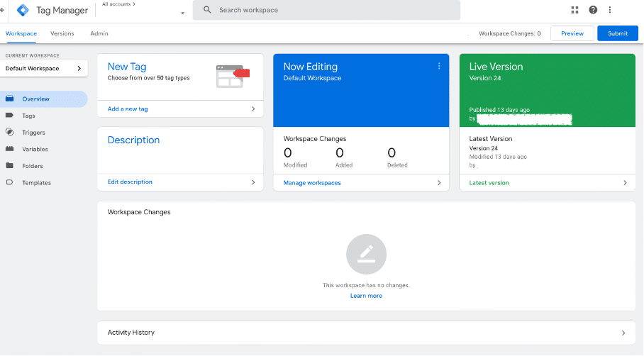644x356 pixels.
Task: Click the Edit description link
Action: point(130,182)
